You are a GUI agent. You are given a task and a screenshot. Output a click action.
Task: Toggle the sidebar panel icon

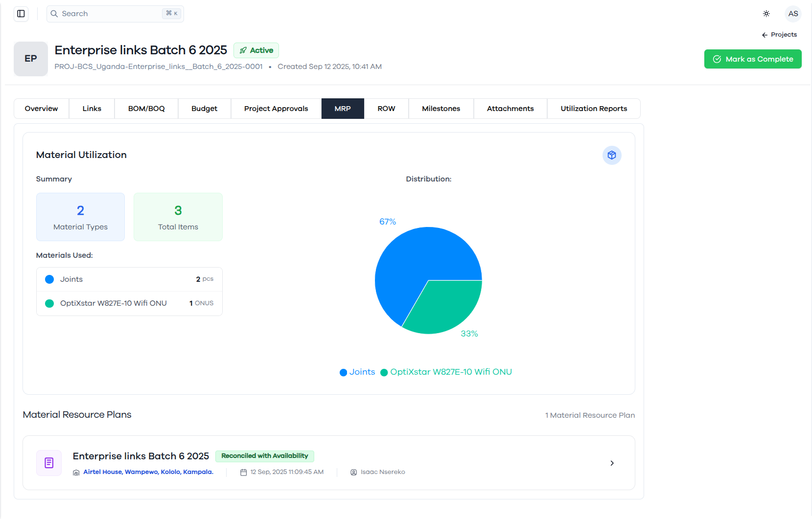21,14
